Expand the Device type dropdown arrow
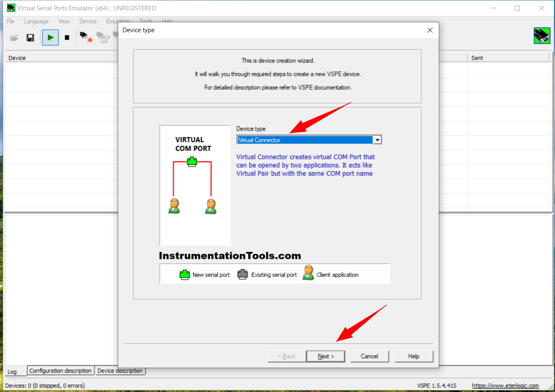The height and width of the screenshot is (392, 555). click(x=377, y=140)
